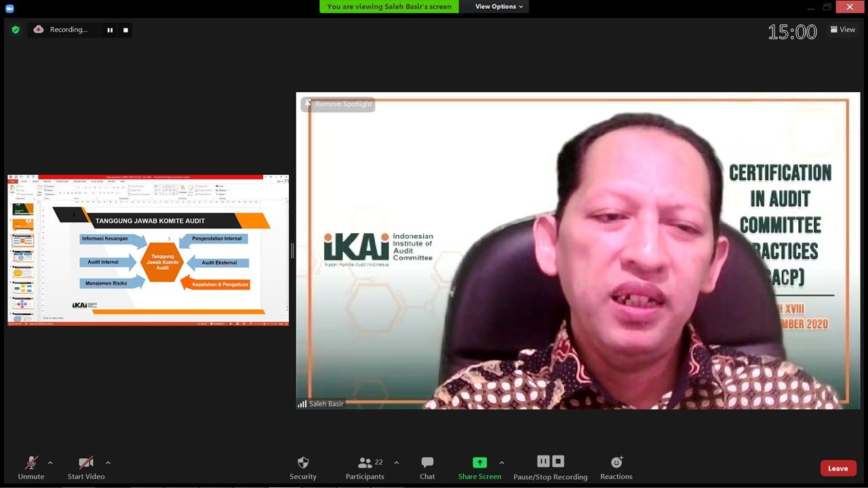The height and width of the screenshot is (488, 868).
Task: Click the Paste icon in PowerPoint ribbon
Action: coord(12,189)
